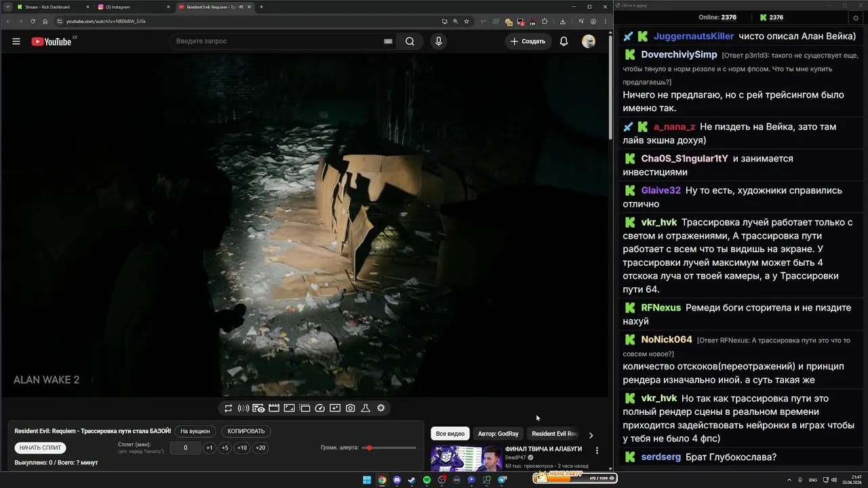
Task: Start voice search with the microphone icon
Action: pyautogui.click(x=439, y=41)
